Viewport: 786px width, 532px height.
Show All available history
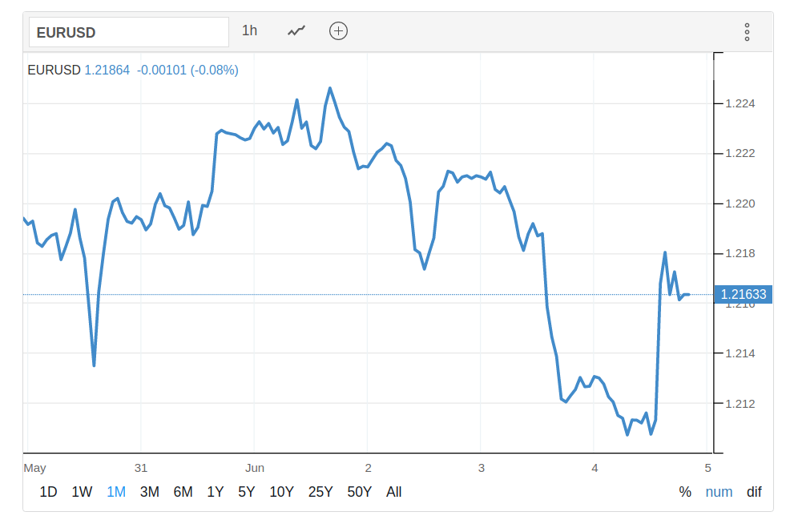pos(393,492)
